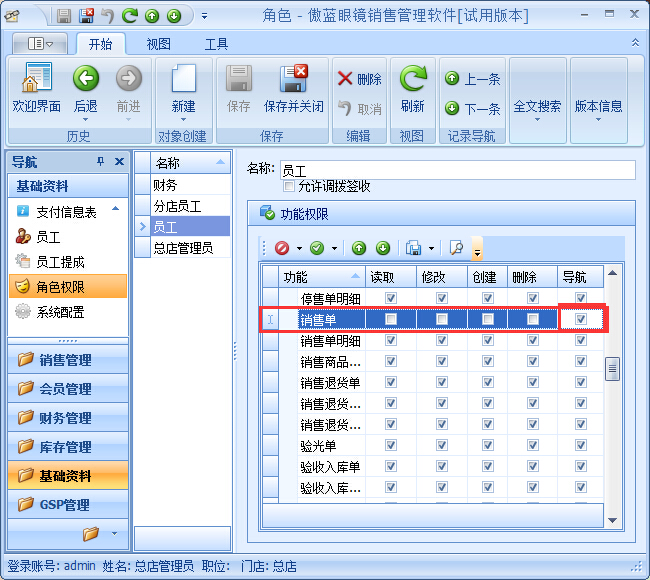The width and height of the screenshot is (650, 580).
Task: Open the 库存管理 navigation group
Action: coord(68,447)
